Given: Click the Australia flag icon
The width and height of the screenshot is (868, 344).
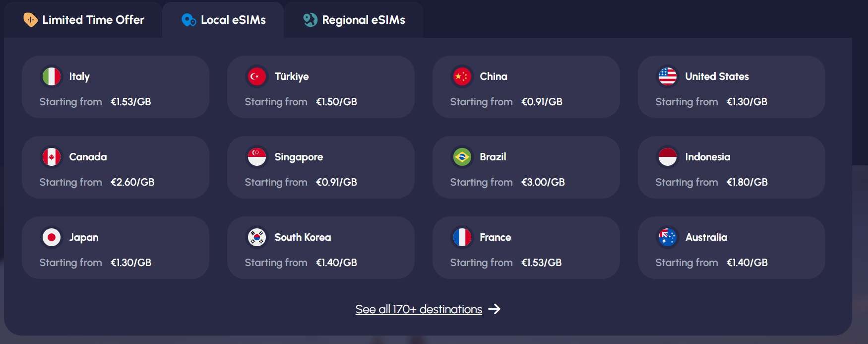Looking at the screenshot, I should 667,237.
